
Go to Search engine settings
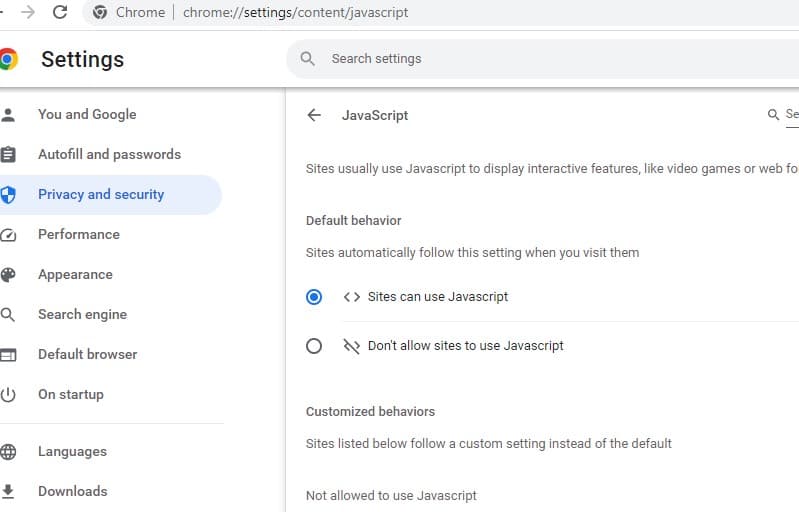pyautogui.click(x=82, y=314)
